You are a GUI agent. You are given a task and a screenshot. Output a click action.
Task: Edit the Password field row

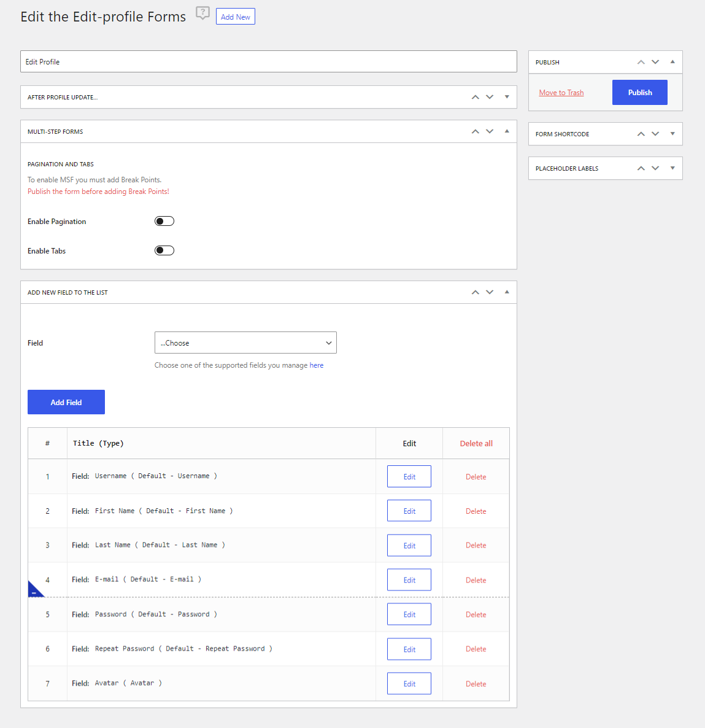[x=409, y=614]
